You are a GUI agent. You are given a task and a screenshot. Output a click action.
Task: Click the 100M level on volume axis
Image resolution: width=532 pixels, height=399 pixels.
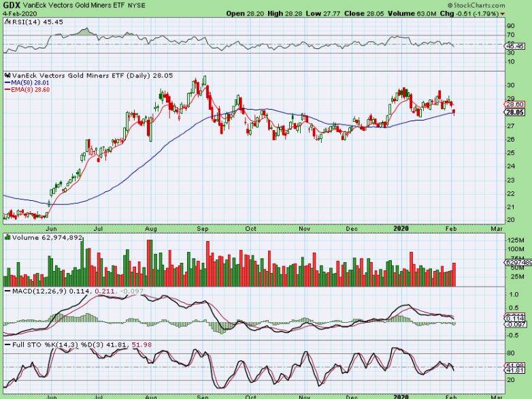click(516, 249)
